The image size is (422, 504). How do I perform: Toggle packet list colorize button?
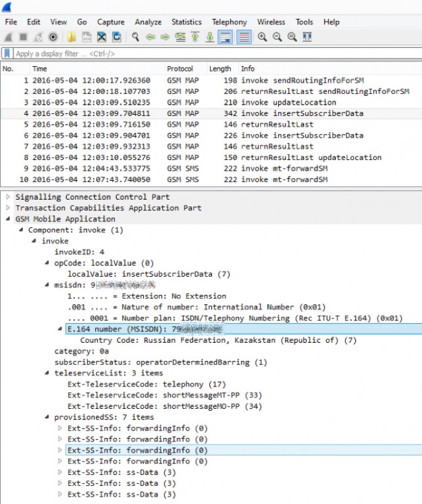(x=244, y=37)
